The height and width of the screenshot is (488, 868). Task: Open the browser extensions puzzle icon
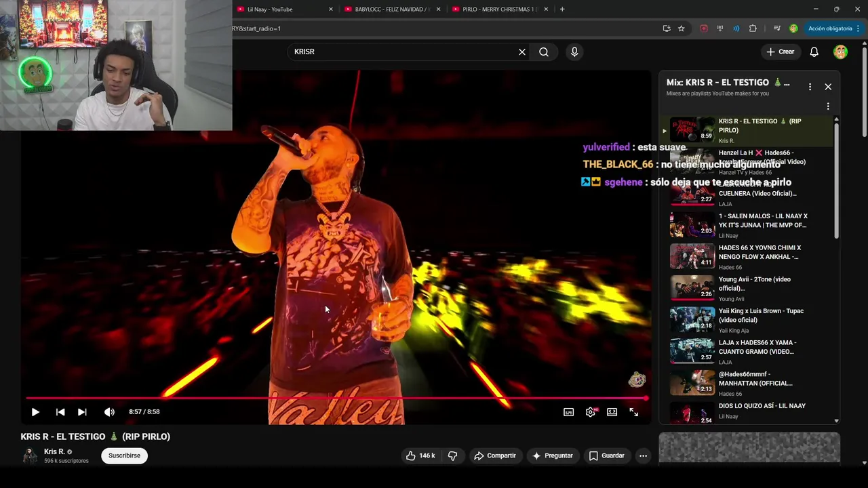pyautogui.click(x=753, y=28)
